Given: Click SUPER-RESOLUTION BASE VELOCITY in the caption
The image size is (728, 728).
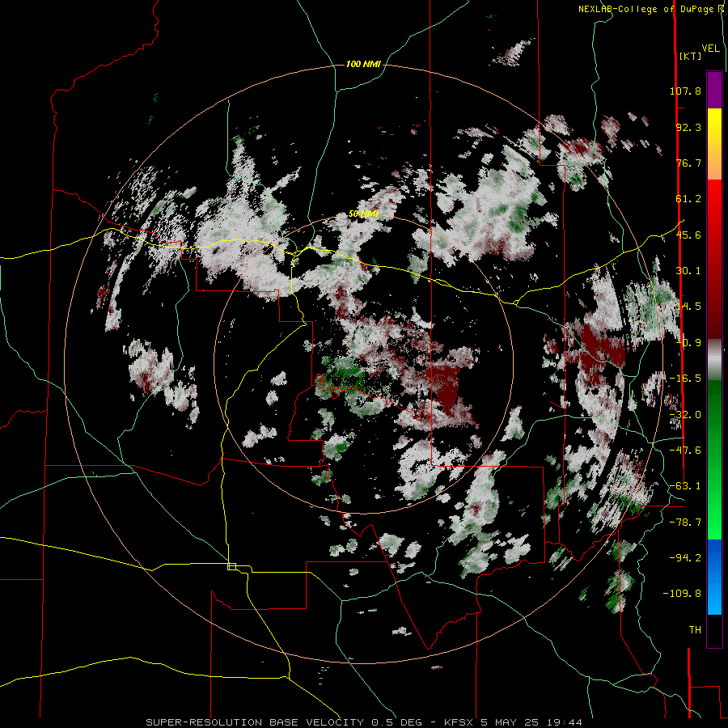Looking at the screenshot, I should pyautogui.click(x=256, y=722).
